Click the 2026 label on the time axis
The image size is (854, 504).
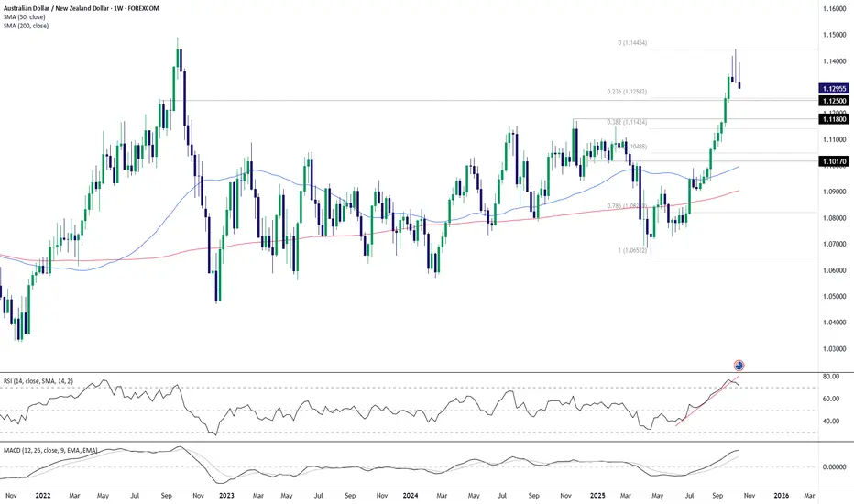point(782,495)
